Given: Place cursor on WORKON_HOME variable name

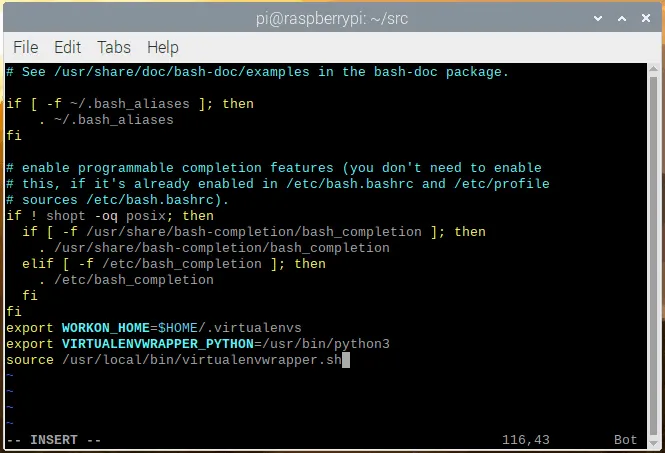Looking at the screenshot, I should tap(106, 328).
